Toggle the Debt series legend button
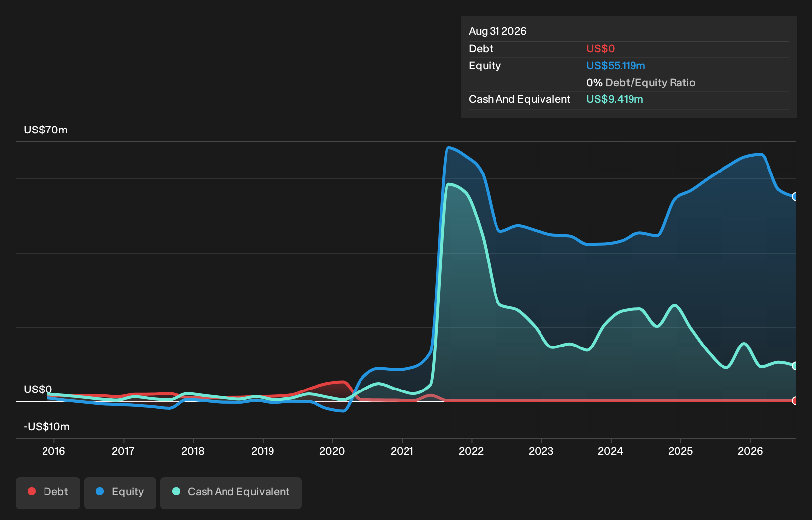The height and width of the screenshot is (520, 812). tap(48, 493)
